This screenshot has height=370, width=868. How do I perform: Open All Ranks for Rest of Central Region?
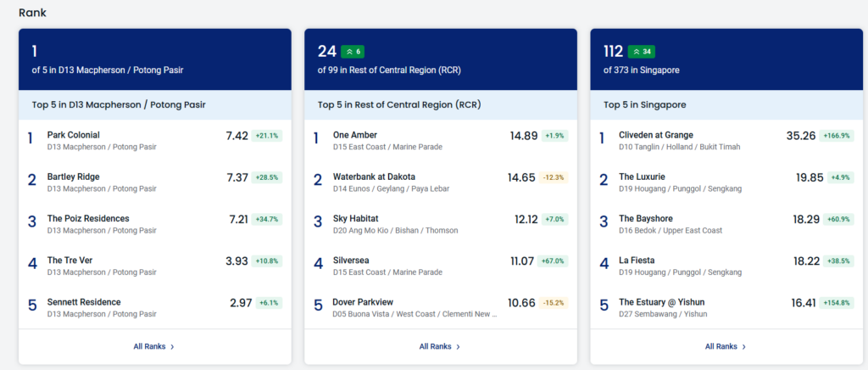tap(440, 347)
